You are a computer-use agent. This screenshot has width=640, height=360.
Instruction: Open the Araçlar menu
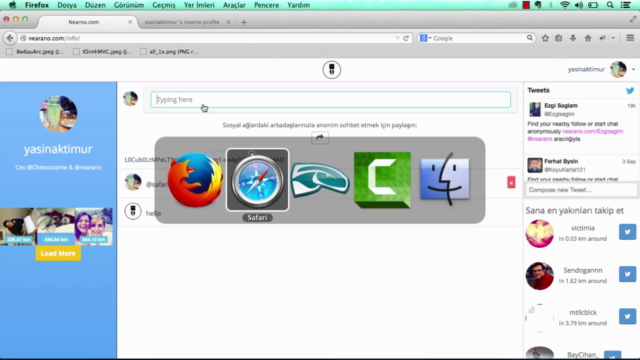pos(234,5)
